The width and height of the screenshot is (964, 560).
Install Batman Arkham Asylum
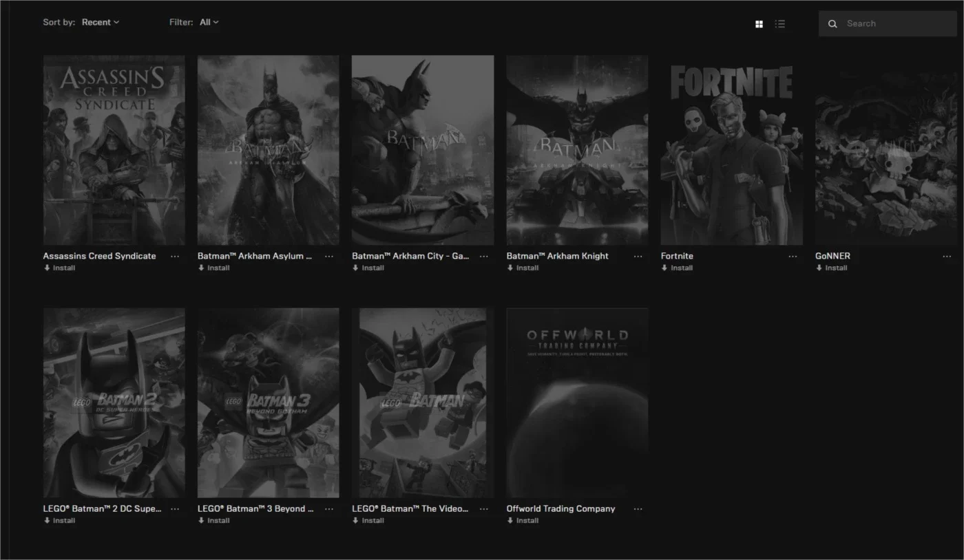[213, 268]
